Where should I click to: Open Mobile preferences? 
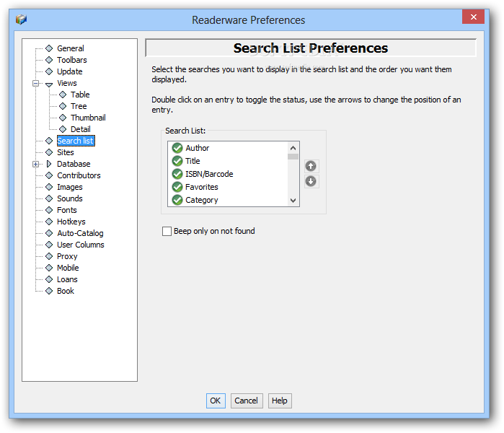(x=68, y=268)
